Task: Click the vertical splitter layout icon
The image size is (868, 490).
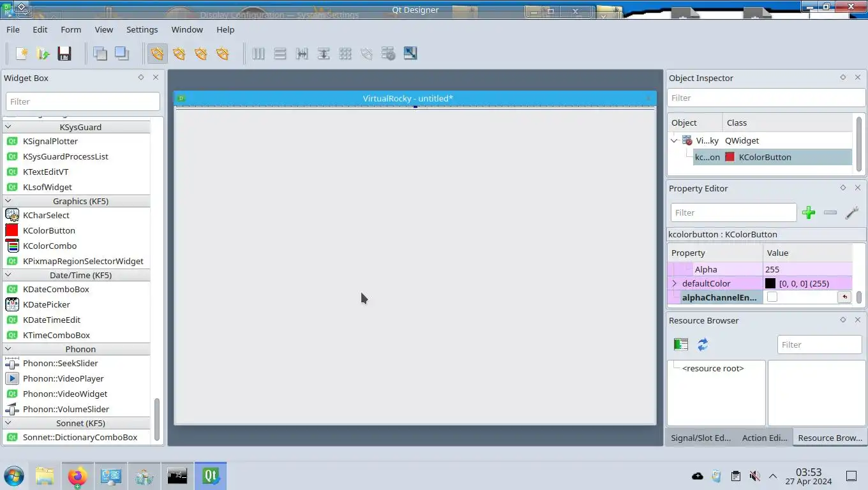Action: [324, 54]
